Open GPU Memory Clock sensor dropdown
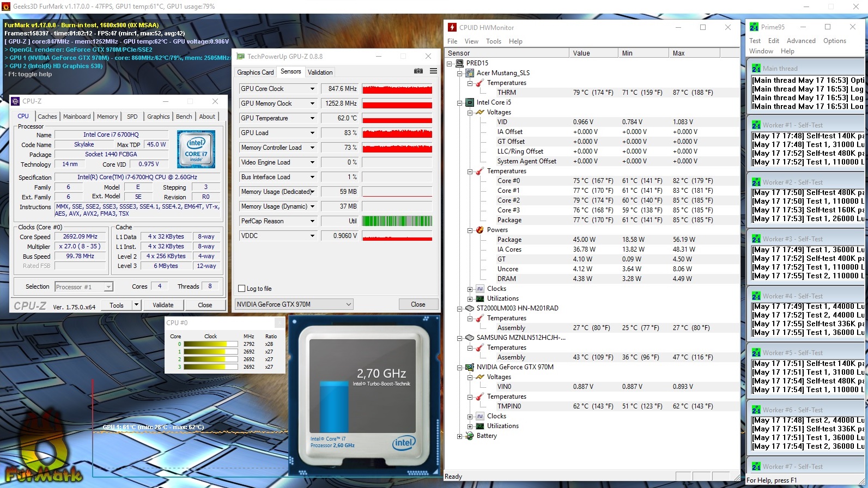This screenshot has width=868, height=488. pos(312,103)
